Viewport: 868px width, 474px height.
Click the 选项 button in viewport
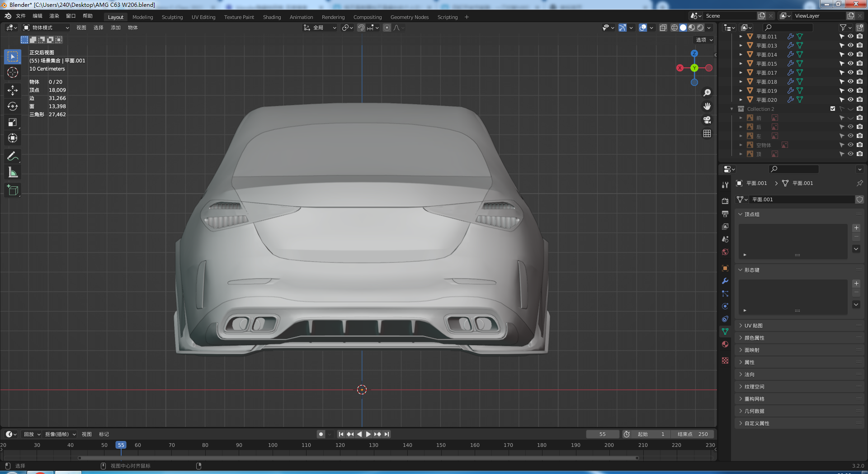point(704,40)
